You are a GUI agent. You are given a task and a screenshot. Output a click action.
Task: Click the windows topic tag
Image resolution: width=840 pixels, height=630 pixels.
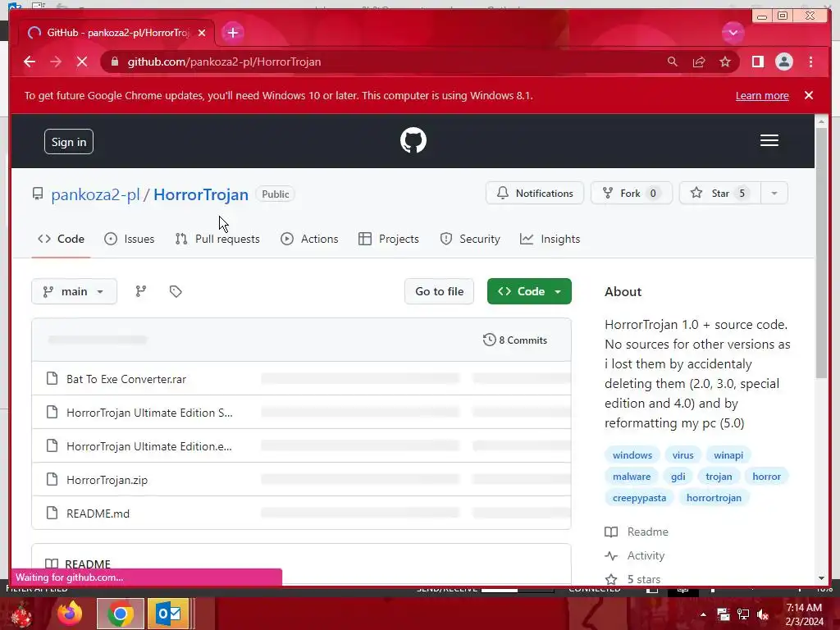632,454
